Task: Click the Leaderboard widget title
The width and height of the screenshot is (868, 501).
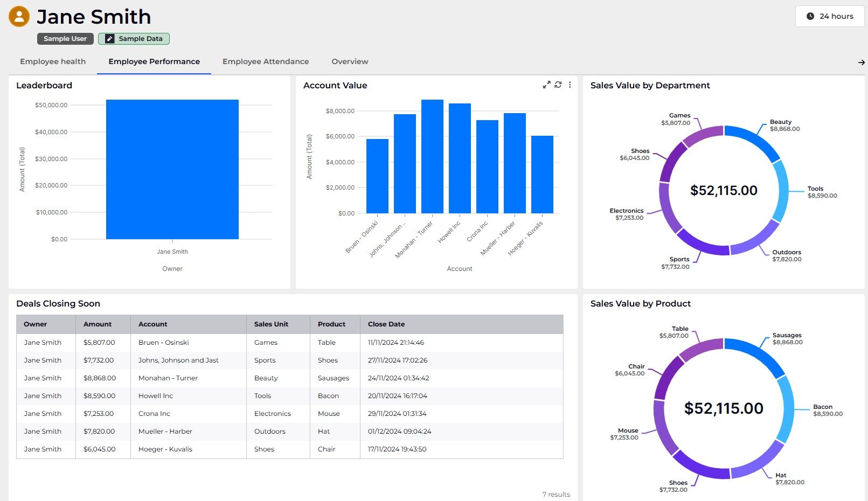Action: 44,85
